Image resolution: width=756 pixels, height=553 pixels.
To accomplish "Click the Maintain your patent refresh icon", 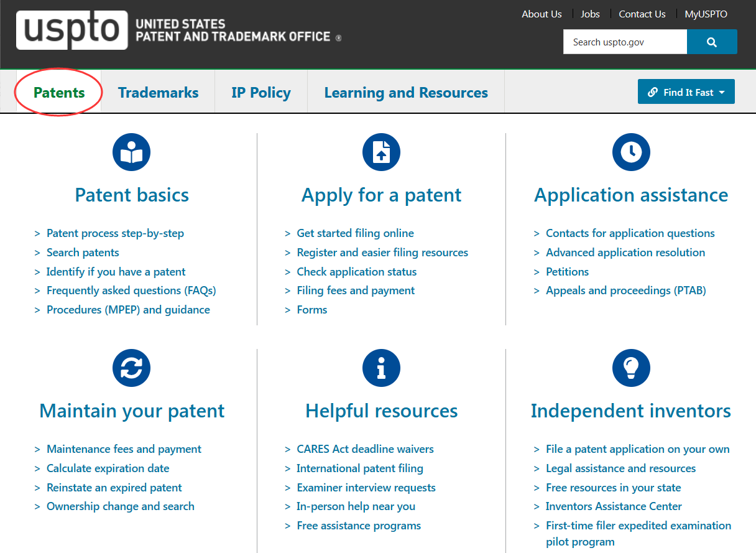I will [132, 368].
